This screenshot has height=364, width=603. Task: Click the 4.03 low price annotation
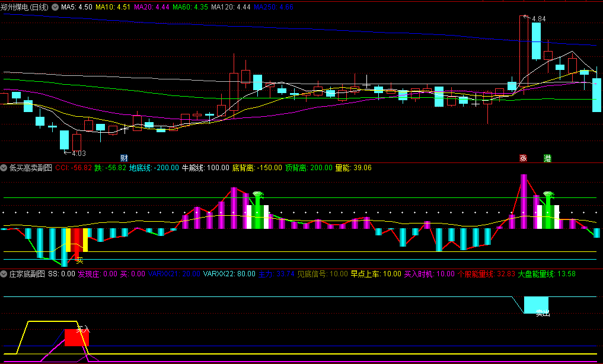point(78,154)
